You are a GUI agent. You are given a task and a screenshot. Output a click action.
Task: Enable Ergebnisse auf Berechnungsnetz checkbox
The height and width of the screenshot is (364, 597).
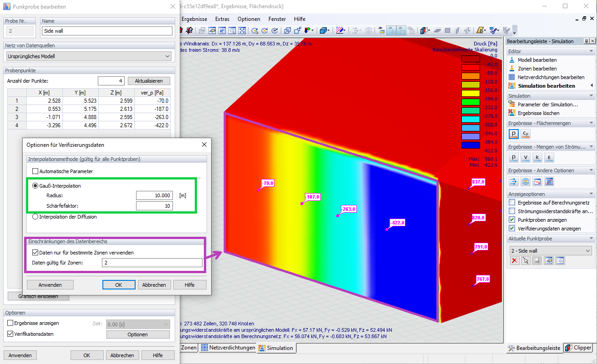click(x=512, y=202)
